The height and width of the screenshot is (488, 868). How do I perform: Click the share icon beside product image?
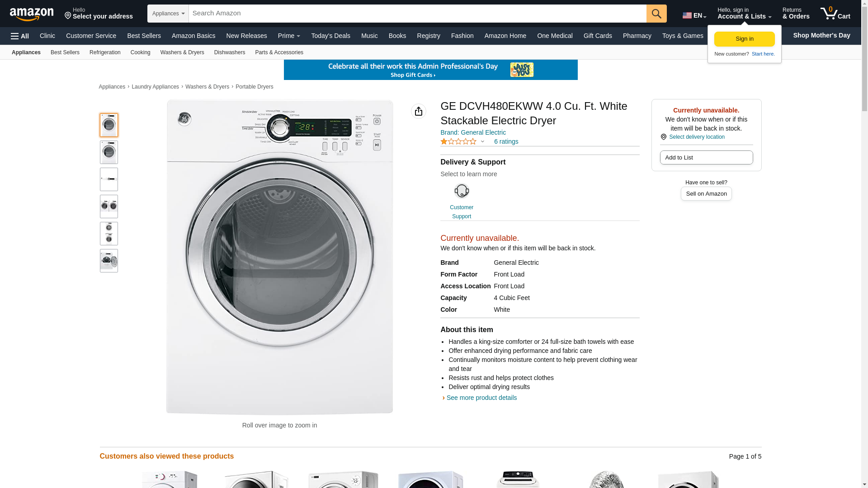[419, 111]
